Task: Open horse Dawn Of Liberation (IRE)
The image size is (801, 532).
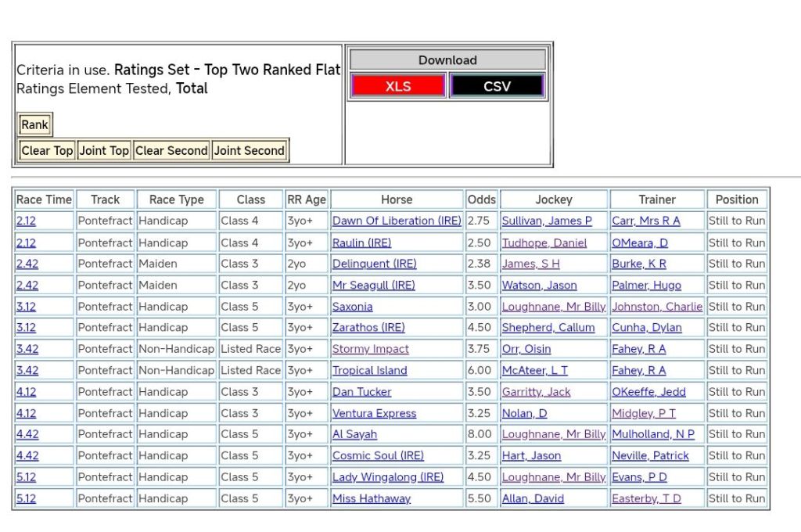Action: point(397,221)
